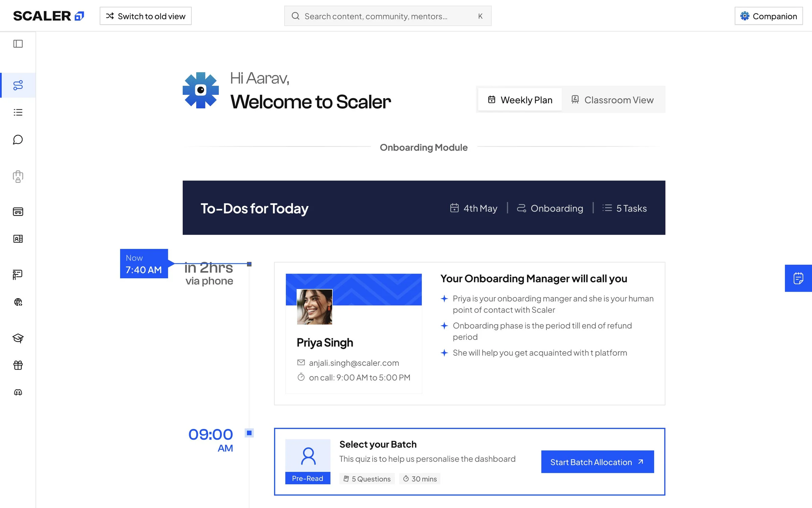Viewport: 812px width, 508px height.
Task: Open the locked backpack icon in sidebar
Action: [18, 176]
